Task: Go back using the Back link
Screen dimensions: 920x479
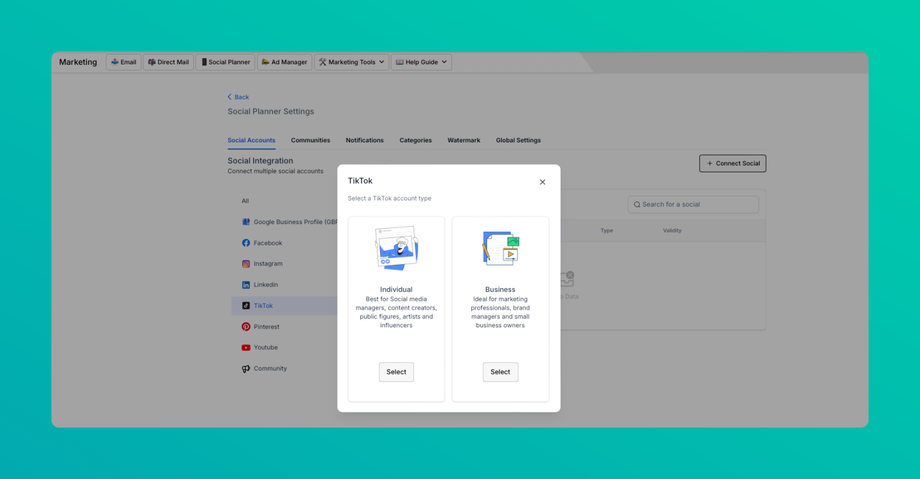Action: click(x=238, y=97)
